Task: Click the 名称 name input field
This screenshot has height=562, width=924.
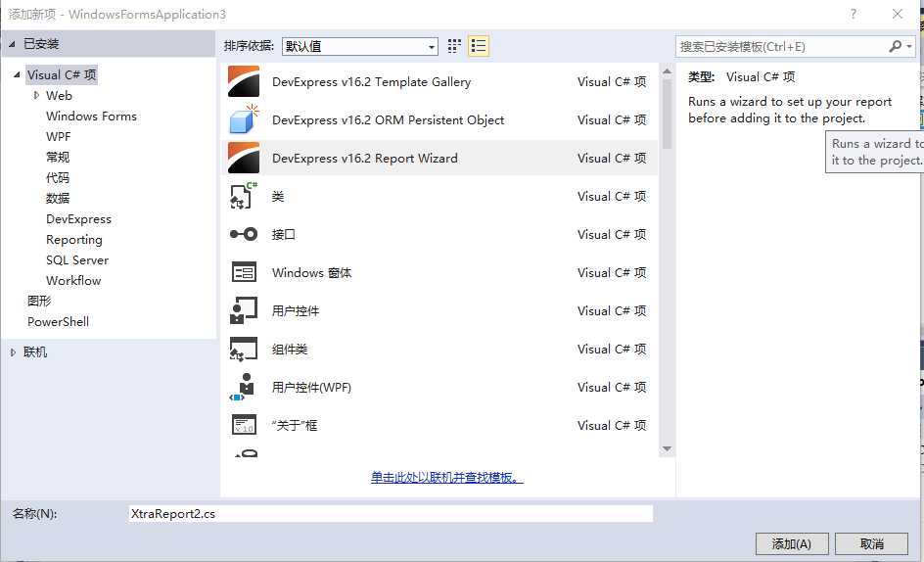Action: pyautogui.click(x=391, y=514)
